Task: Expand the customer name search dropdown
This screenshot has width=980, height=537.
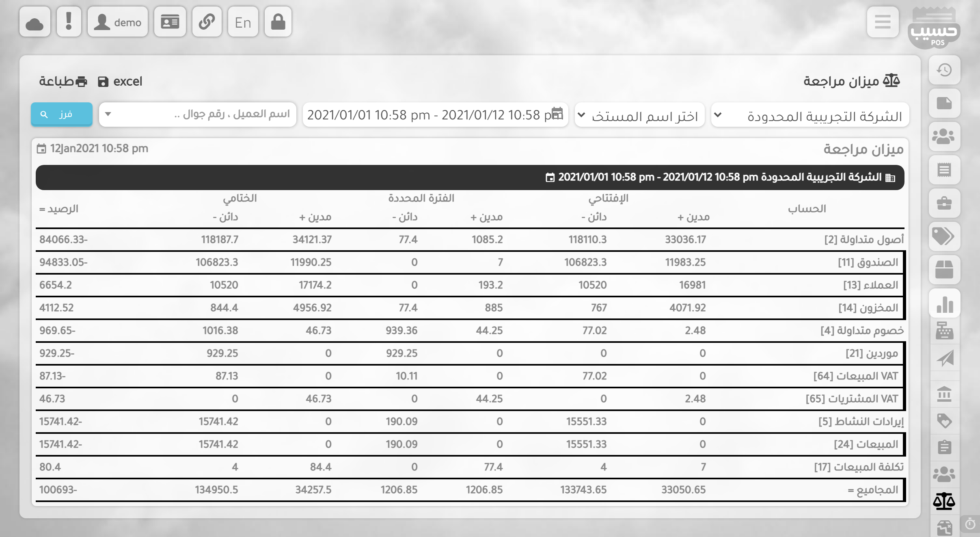Action: [197, 115]
